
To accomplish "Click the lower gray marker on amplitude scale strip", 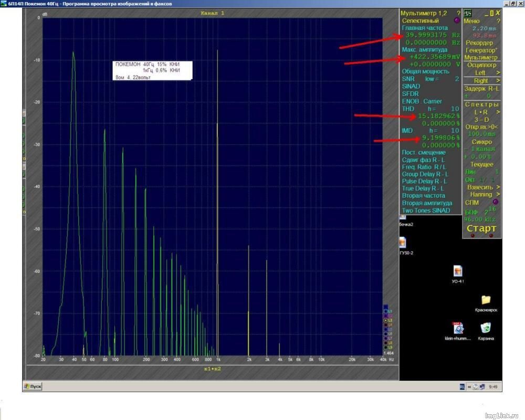I will pos(24,166).
